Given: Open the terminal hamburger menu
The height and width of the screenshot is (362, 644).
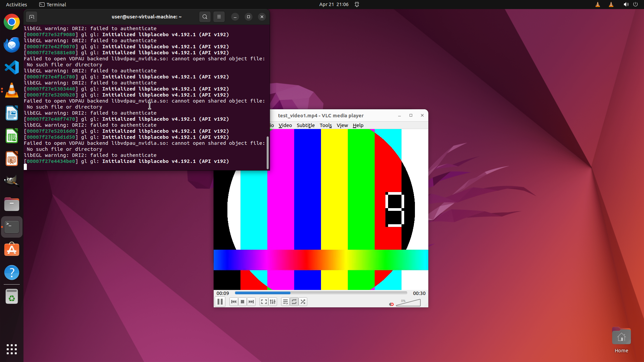Looking at the screenshot, I should tap(219, 17).
